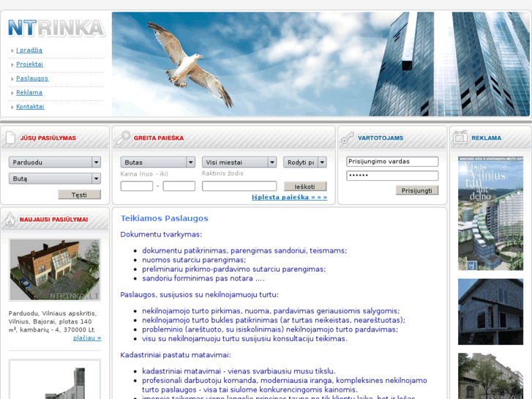Focus the minimum price (nuo) field
532x399 pixels.
click(x=137, y=186)
